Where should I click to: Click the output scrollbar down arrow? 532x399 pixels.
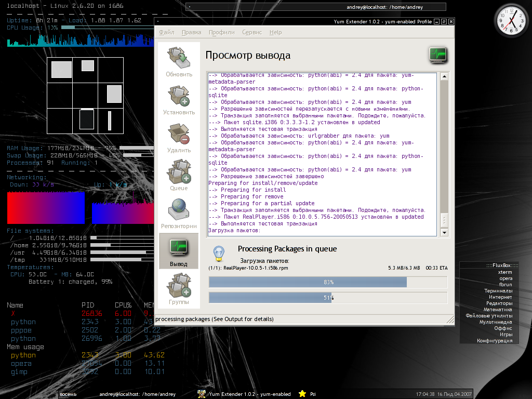pyautogui.click(x=444, y=232)
